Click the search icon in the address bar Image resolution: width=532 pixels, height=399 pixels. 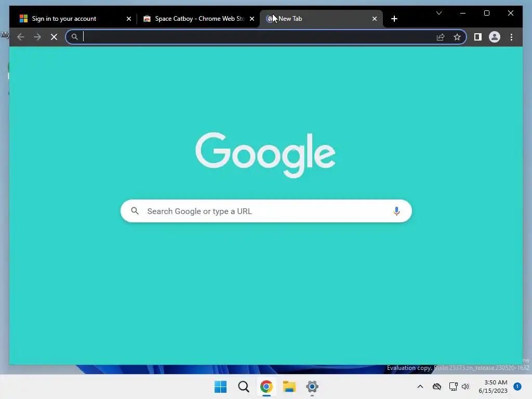[75, 37]
